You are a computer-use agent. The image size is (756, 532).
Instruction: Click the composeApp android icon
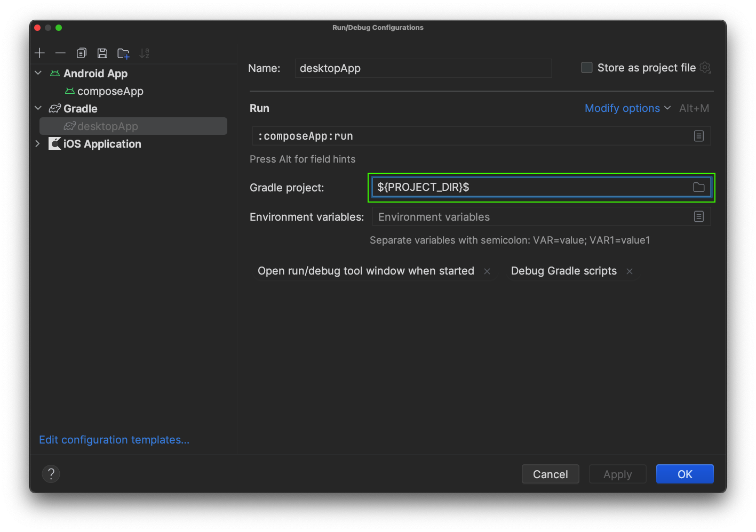tap(70, 91)
